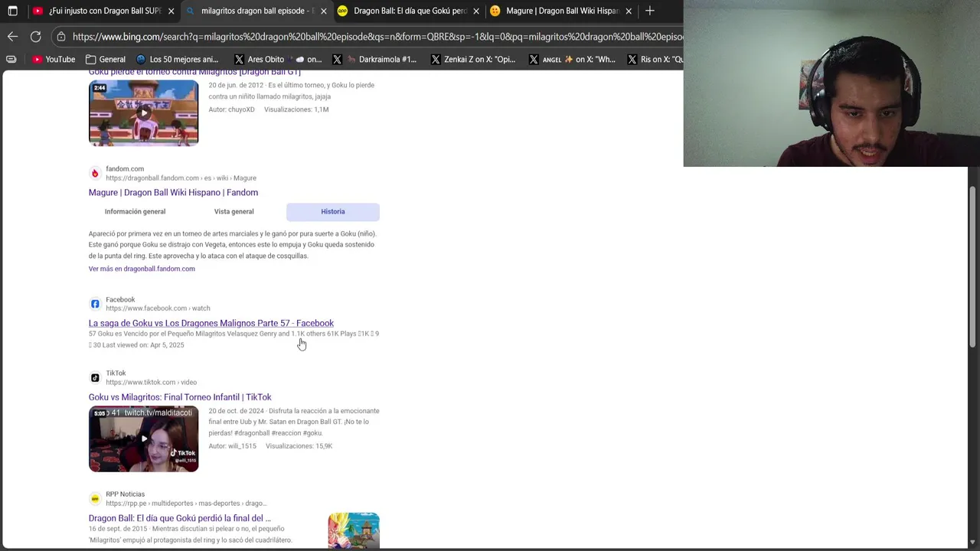
Task: Click the 'https://www.facebook.com › watch' URL text
Action: click(x=158, y=308)
